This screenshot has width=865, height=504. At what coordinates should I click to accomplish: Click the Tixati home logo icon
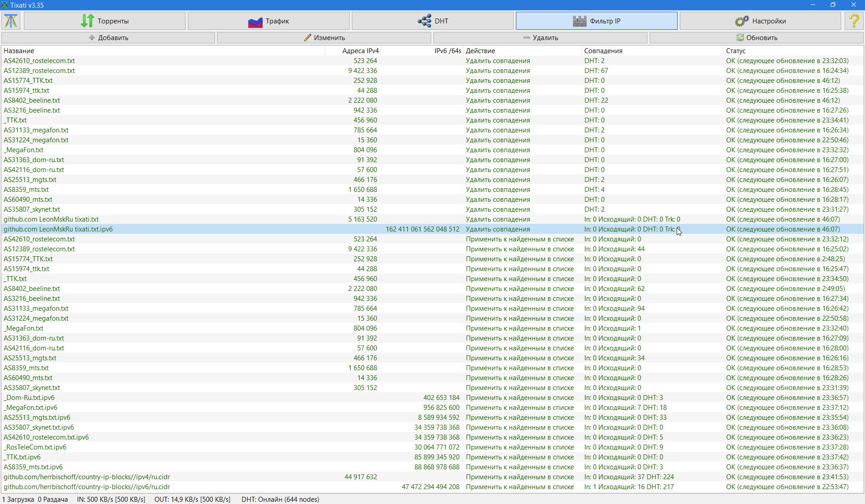click(x=11, y=21)
